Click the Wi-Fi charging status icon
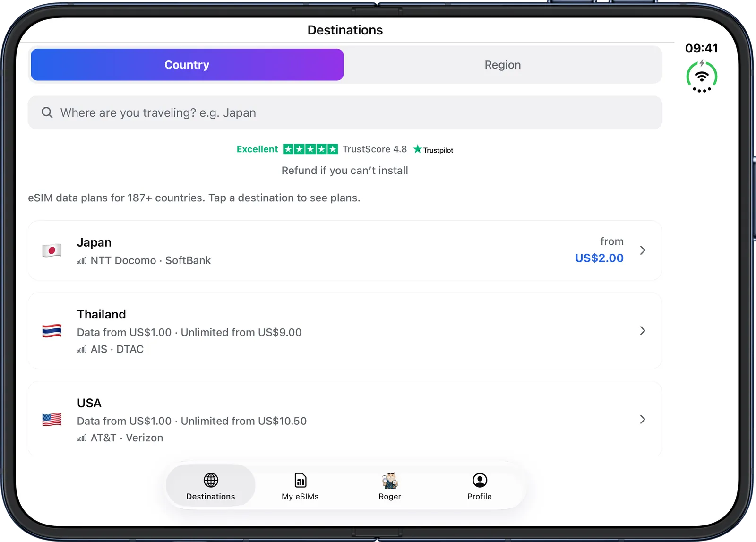 coord(702,77)
